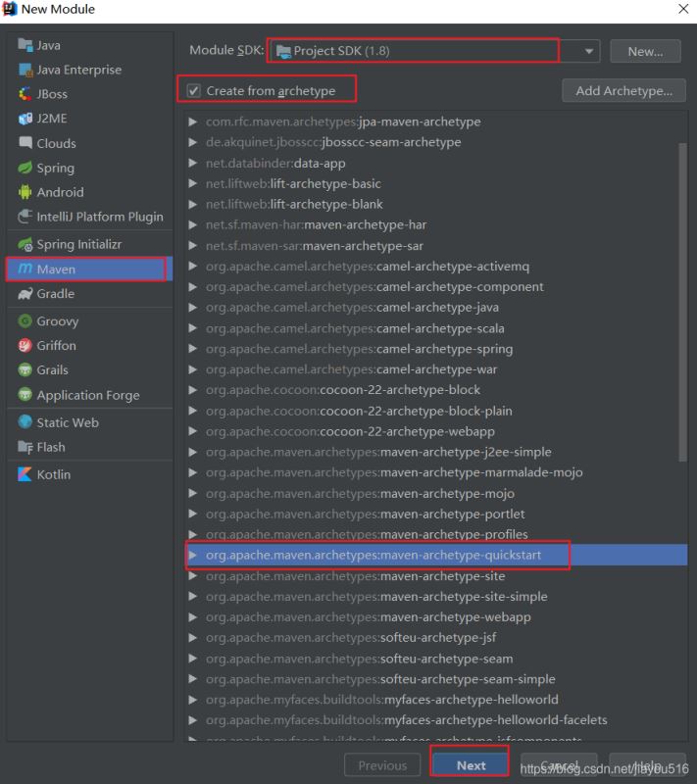This screenshot has width=697, height=784.
Task: Select the Groovy icon in sidebar
Action: click(x=25, y=320)
